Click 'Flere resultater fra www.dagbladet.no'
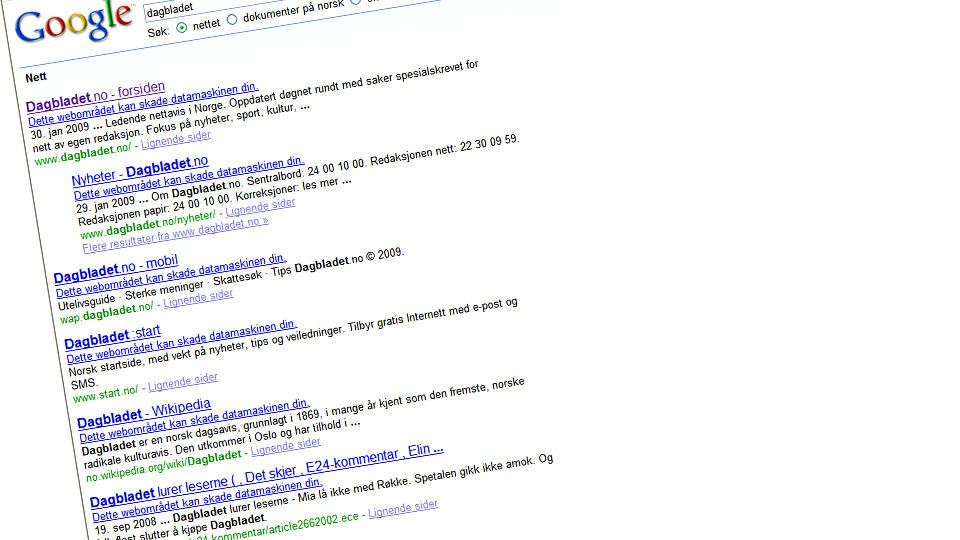Screen dimensions: 960x540 175,236
